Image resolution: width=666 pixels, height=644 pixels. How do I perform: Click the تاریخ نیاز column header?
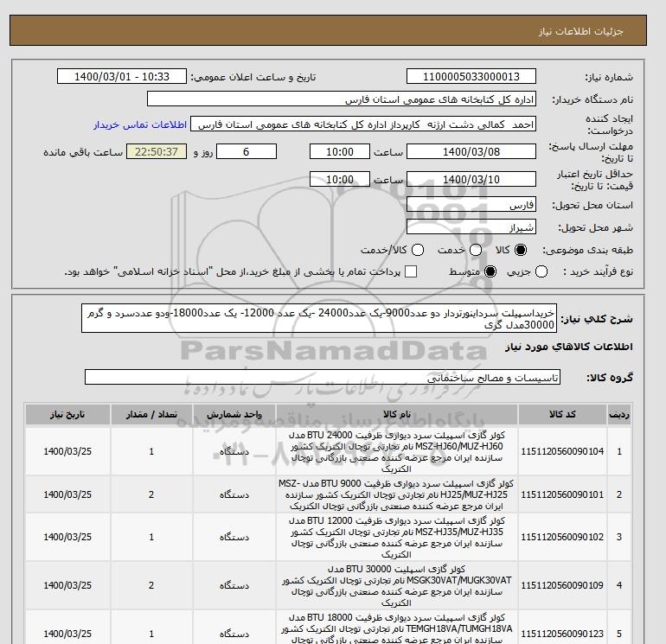tap(67, 415)
